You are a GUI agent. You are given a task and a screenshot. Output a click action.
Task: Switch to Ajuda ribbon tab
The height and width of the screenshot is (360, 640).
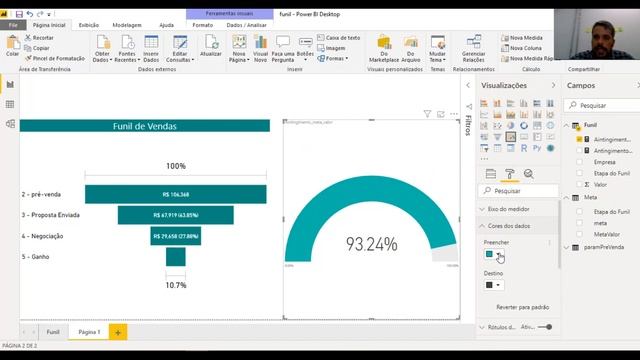point(167,25)
